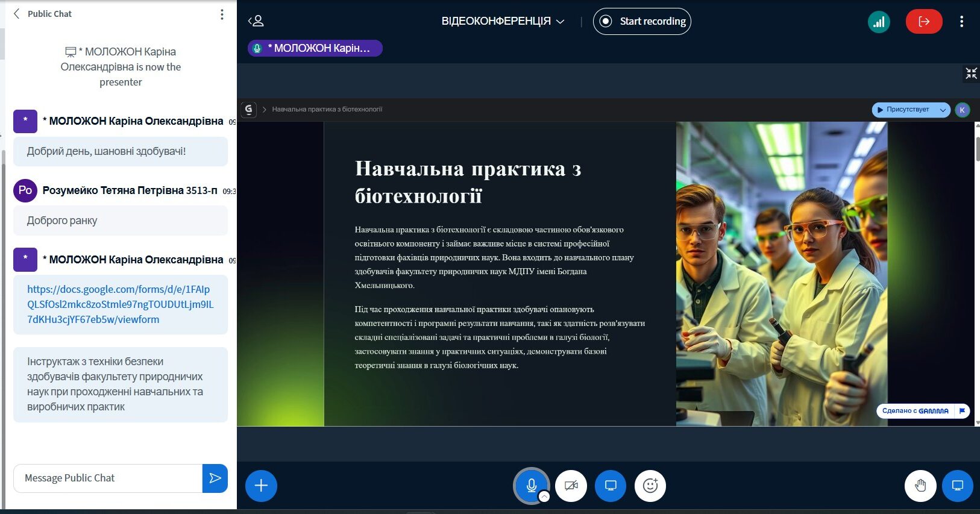Screen dimensions: 980x514
Task: Open the users list toggle icon
Action: tap(256, 21)
